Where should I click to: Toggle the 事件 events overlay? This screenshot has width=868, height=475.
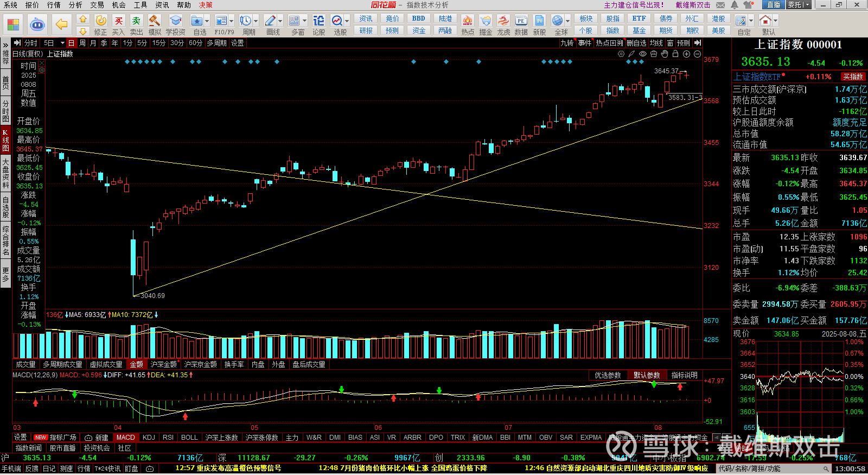585,43
